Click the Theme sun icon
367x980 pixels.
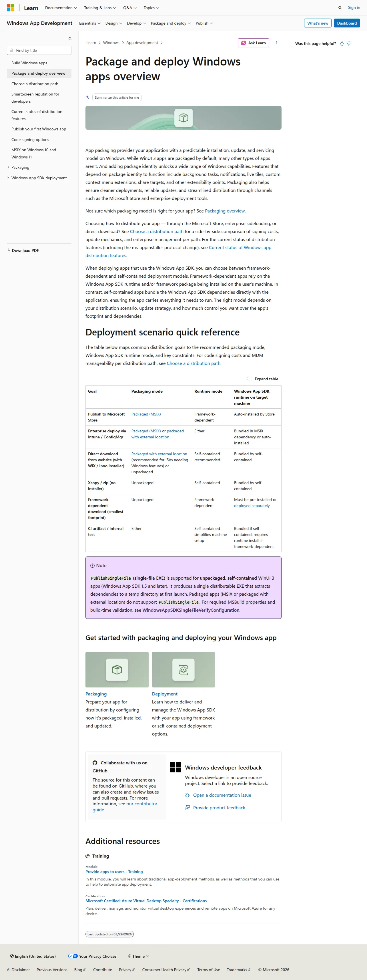(129, 956)
